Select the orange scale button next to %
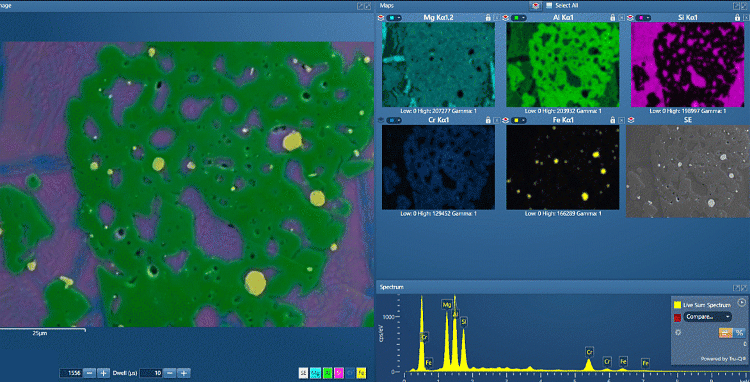Image resolution: width=750 pixels, height=382 pixels. click(726, 333)
